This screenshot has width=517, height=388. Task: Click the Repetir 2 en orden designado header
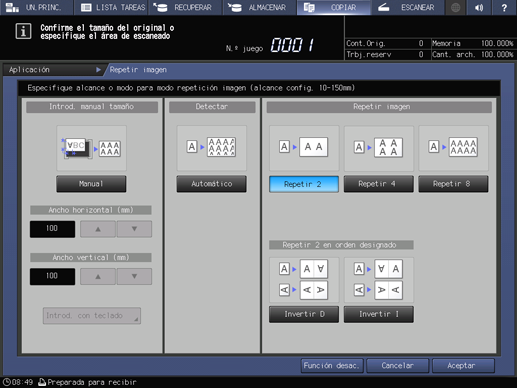341,245
